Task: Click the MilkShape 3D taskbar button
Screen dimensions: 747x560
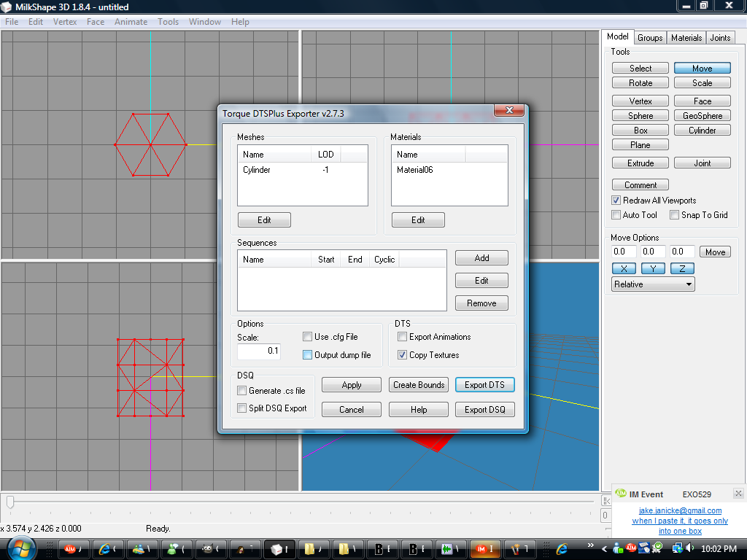Action: 279,549
